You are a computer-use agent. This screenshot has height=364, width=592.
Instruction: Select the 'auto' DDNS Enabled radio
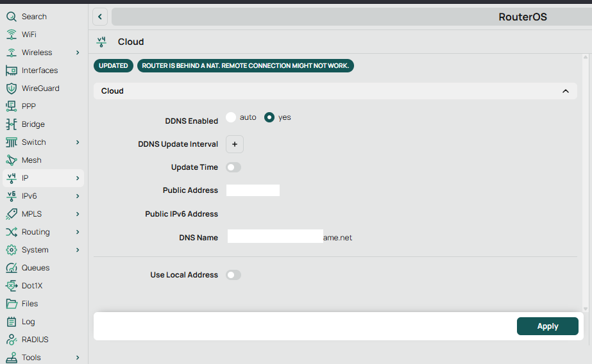(231, 117)
